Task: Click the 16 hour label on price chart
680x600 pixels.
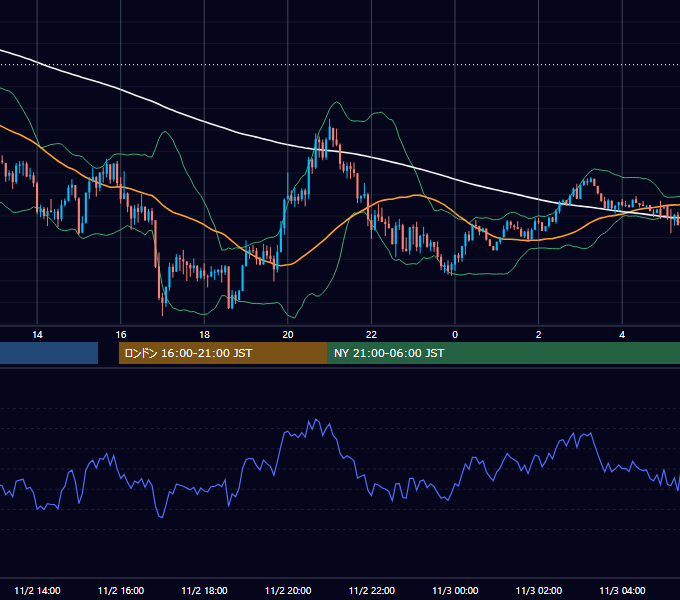Action: pyautogui.click(x=121, y=335)
